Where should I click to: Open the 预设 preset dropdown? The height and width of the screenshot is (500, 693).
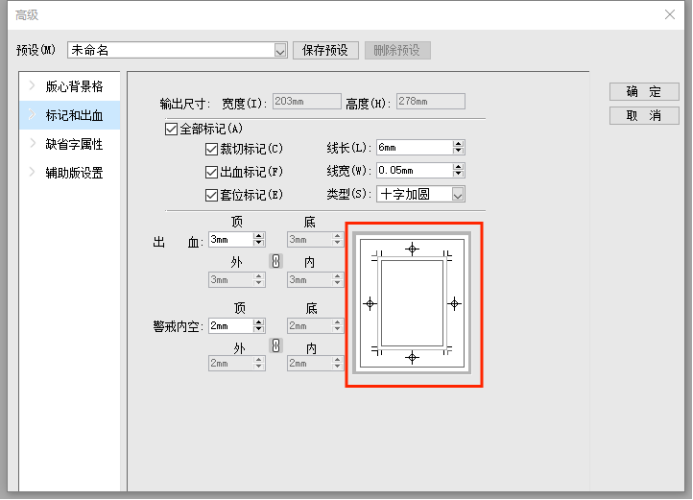click(280, 50)
